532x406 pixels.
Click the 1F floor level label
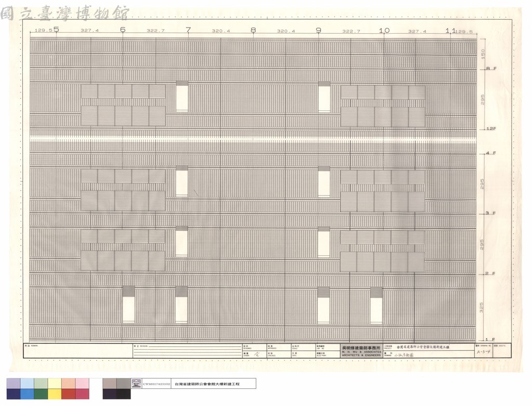coord(490,339)
